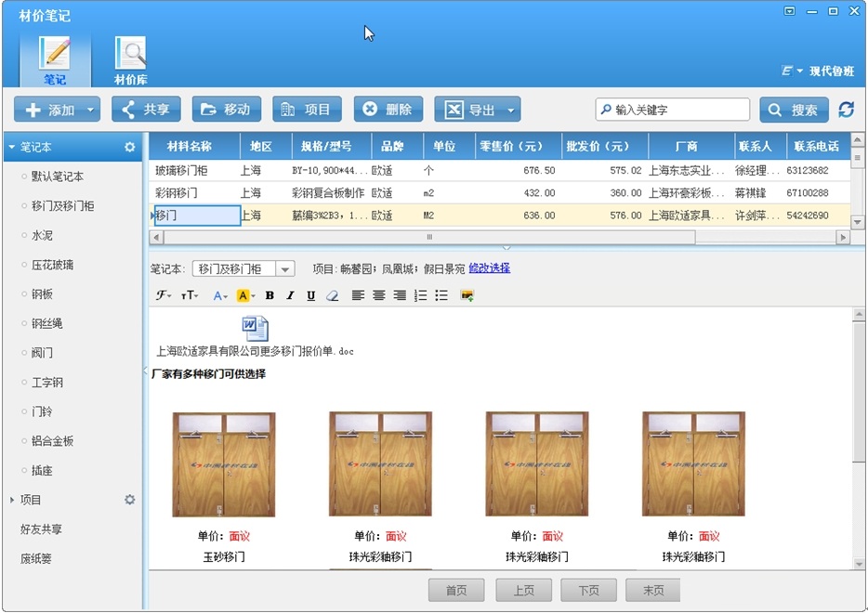Toggle italic formatting in the editor
This screenshot has width=868, height=613.
(x=290, y=295)
